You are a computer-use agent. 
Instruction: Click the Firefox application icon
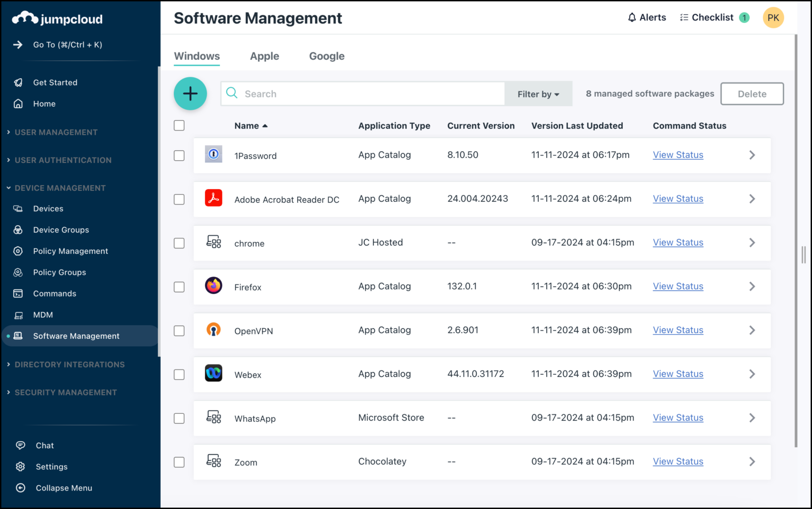click(x=214, y=286)
